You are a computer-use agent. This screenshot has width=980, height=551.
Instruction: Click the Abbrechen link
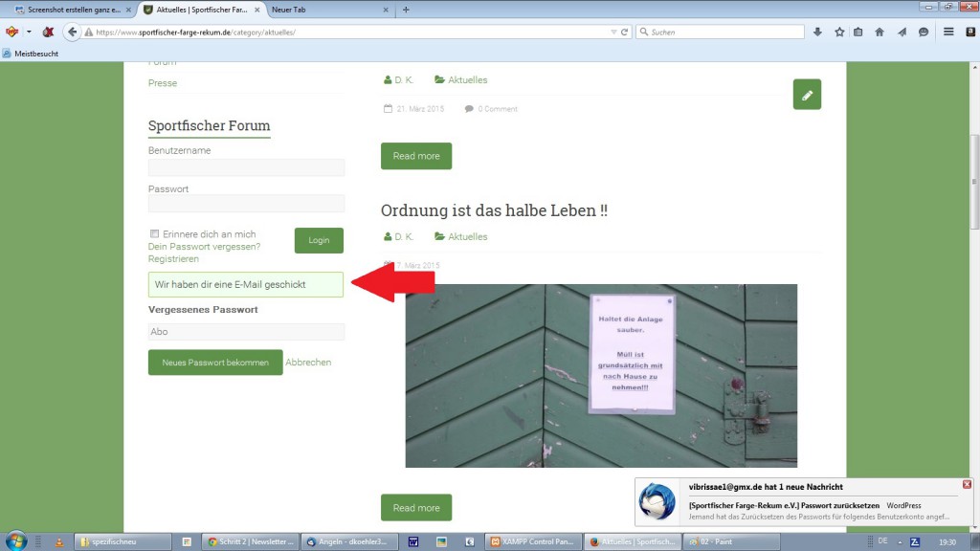[308, 363]
